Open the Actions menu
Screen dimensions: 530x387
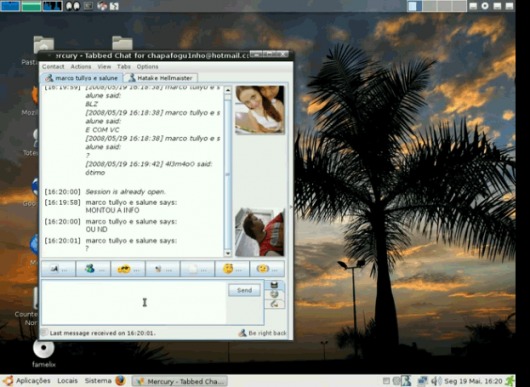click(81, 67)
